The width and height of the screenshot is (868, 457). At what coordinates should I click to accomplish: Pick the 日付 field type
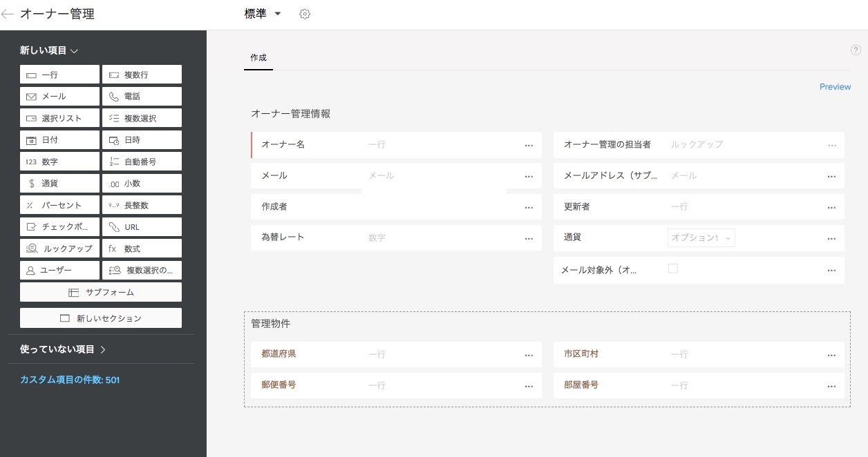[60, 140]
